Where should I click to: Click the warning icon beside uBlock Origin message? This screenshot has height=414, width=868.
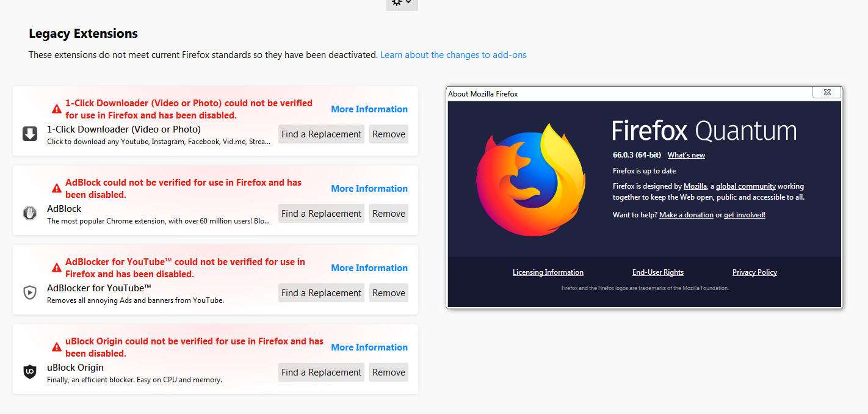click(57, 347)
